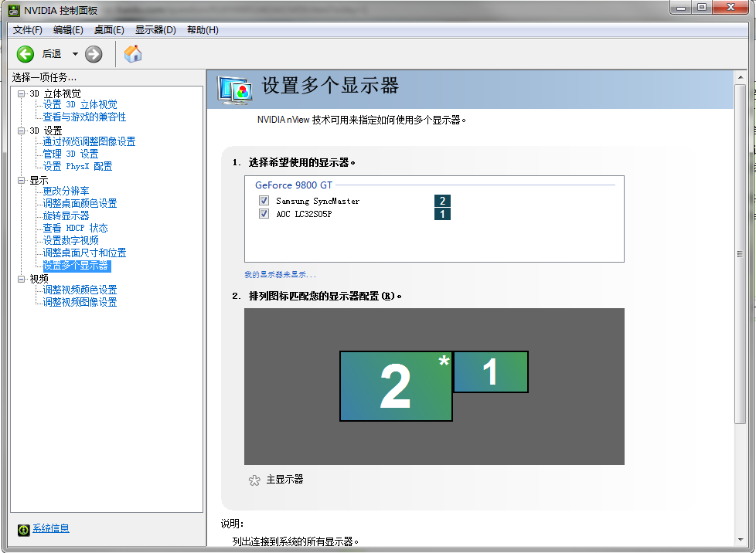Screen dimensions: 756x553
Task: Collapse the 3D 设置 tree node
Action: 21,131
